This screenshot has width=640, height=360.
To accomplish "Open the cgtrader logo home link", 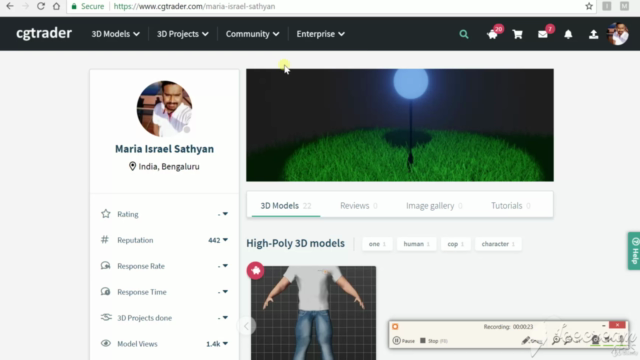I will (x=44, y=33).
